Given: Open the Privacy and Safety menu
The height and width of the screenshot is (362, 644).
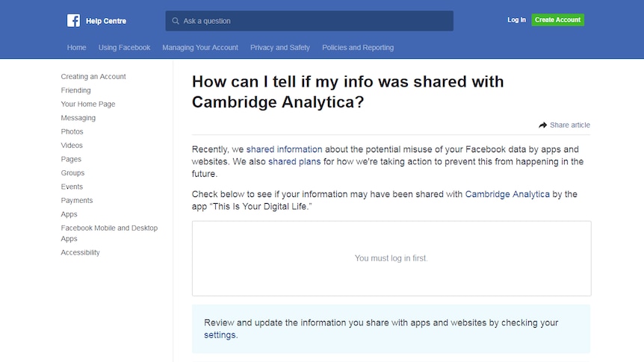Looking at the screenshot, I should pos(279,48).
